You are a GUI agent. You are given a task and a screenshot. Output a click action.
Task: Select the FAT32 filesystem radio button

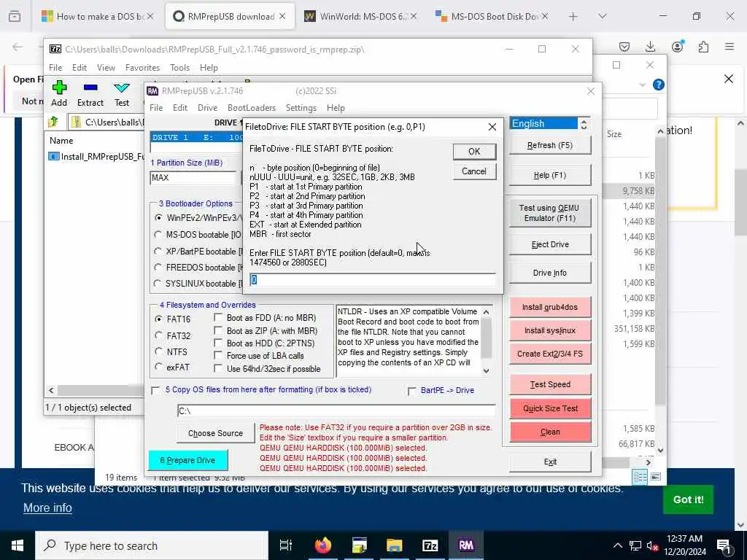[x=158, y=335]
